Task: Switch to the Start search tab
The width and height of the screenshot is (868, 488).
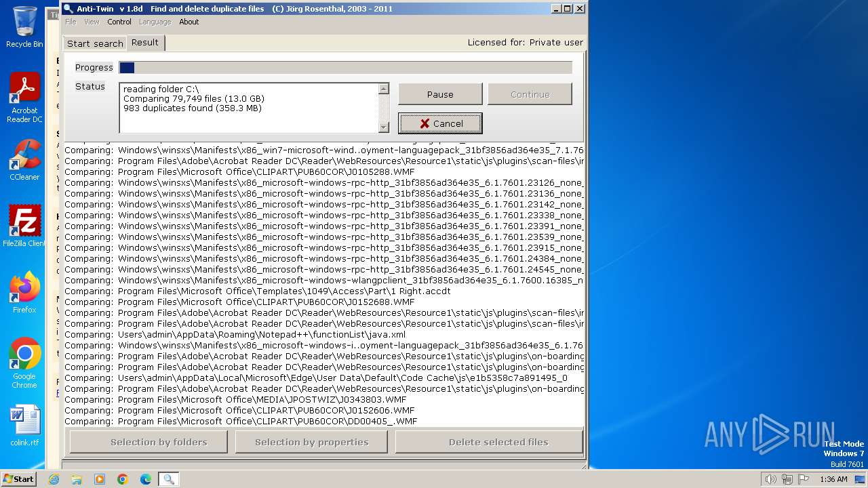Action: tap(95, 43)
